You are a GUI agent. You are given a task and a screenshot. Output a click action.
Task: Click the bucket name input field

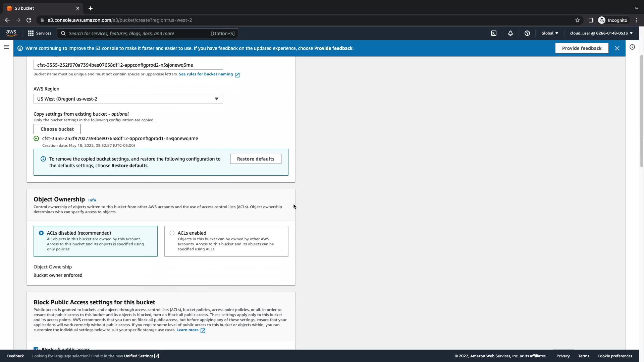[128, 65]
